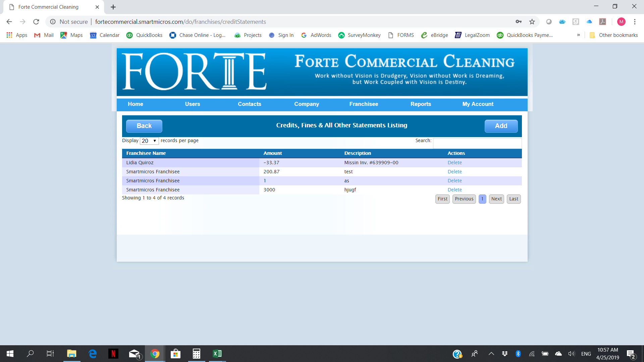Click the browser back arrow
The width and height of the screenshot is (644, 362).
coord(9,22)
